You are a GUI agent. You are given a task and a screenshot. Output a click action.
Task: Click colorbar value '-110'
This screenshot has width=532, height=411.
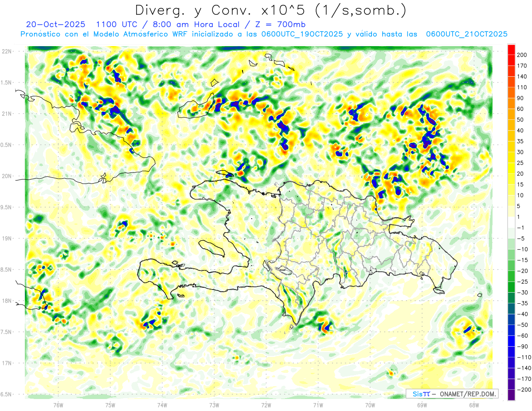coord(524,357)
